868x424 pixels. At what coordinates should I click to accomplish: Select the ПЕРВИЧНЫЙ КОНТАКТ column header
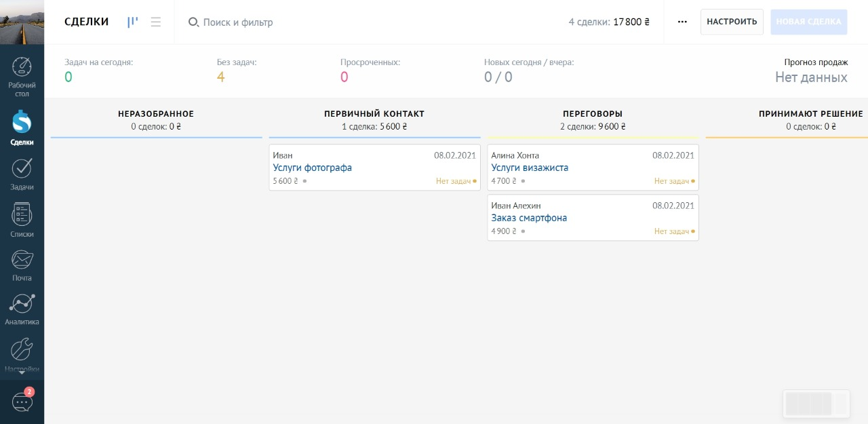(374, 114)
